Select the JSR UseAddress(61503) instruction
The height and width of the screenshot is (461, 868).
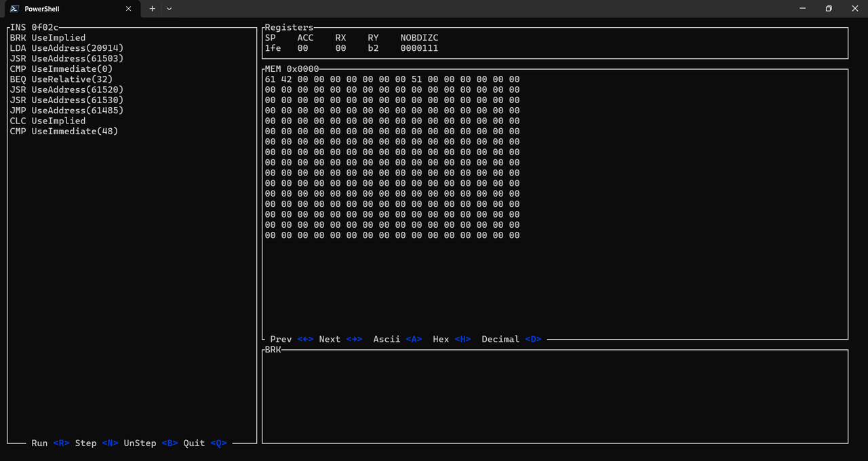click(66, 58)
